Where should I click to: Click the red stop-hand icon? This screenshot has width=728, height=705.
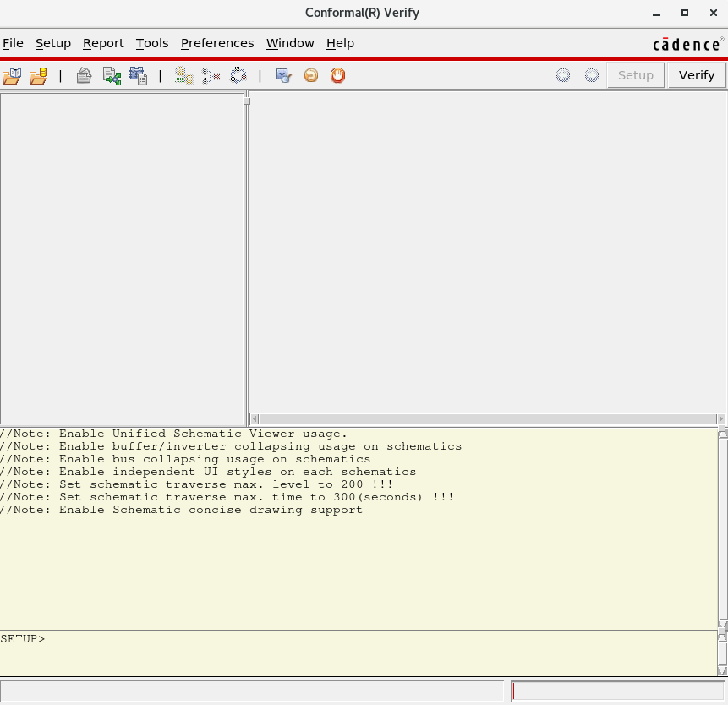click(337, 75)
